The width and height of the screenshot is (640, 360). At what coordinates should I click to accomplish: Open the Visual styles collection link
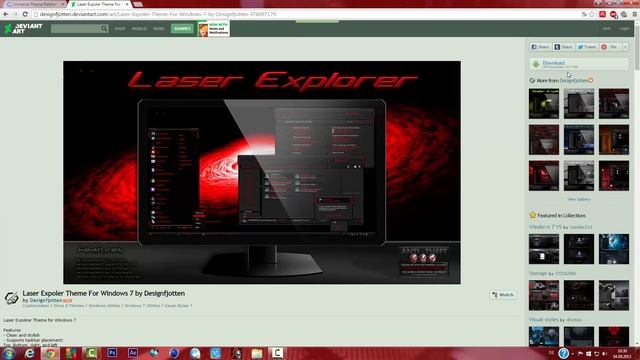(544, 319)
